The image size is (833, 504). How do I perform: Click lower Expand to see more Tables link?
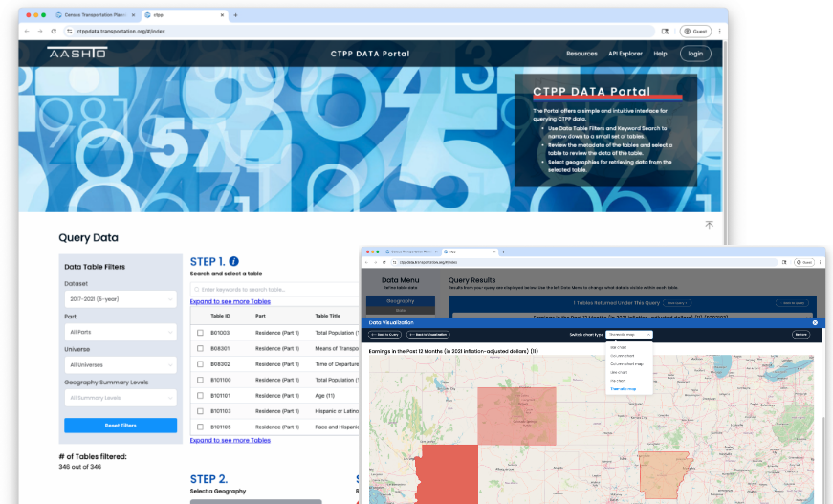coord(230,440)
